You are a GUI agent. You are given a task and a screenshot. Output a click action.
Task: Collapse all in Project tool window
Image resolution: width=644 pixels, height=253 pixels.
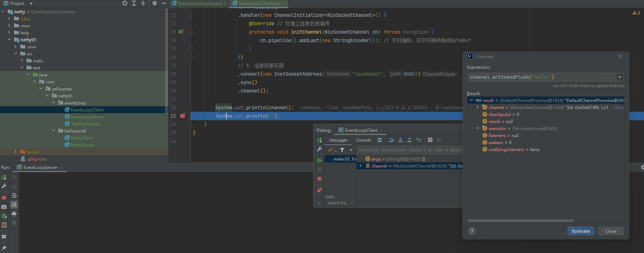143,3
